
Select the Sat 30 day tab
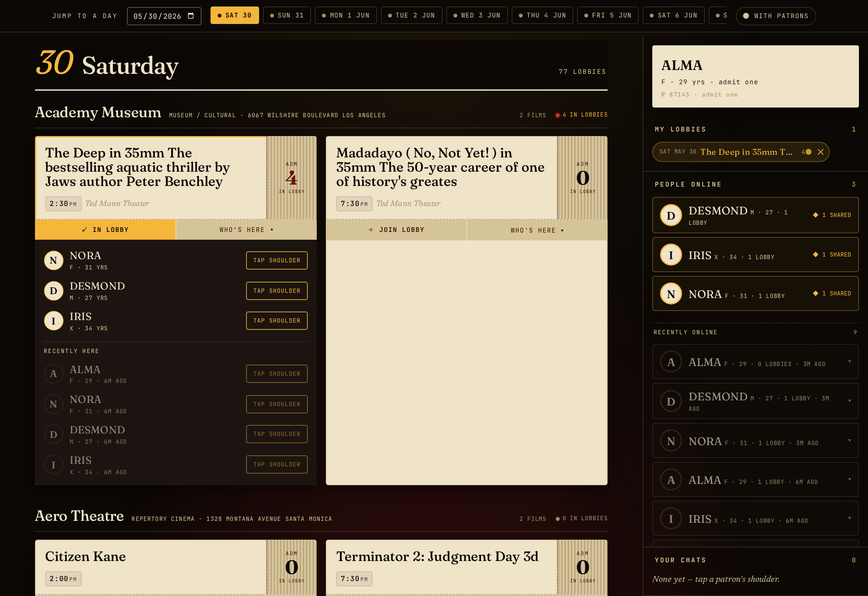[234, 15]
